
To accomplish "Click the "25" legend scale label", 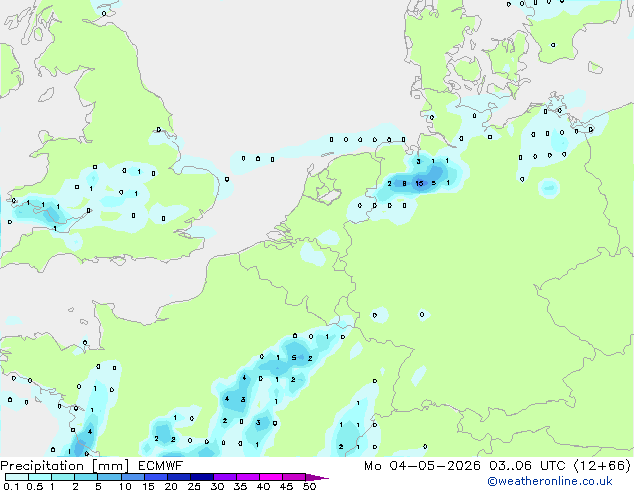I will [x=194, y=486].
